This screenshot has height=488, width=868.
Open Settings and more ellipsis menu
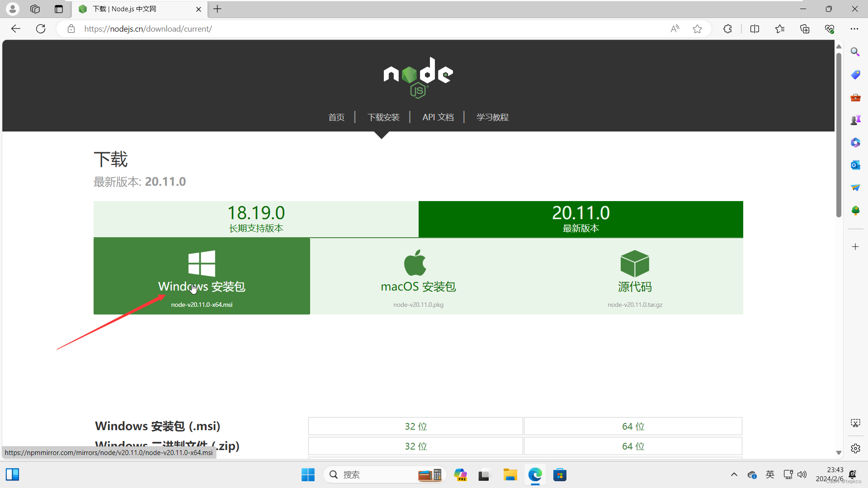(x=854, y=29)
